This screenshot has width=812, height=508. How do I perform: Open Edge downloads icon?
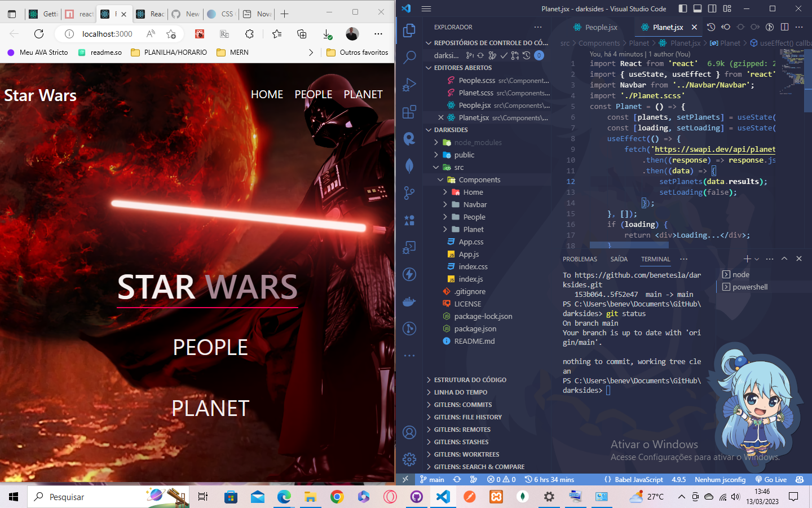[x=327, y=34]
